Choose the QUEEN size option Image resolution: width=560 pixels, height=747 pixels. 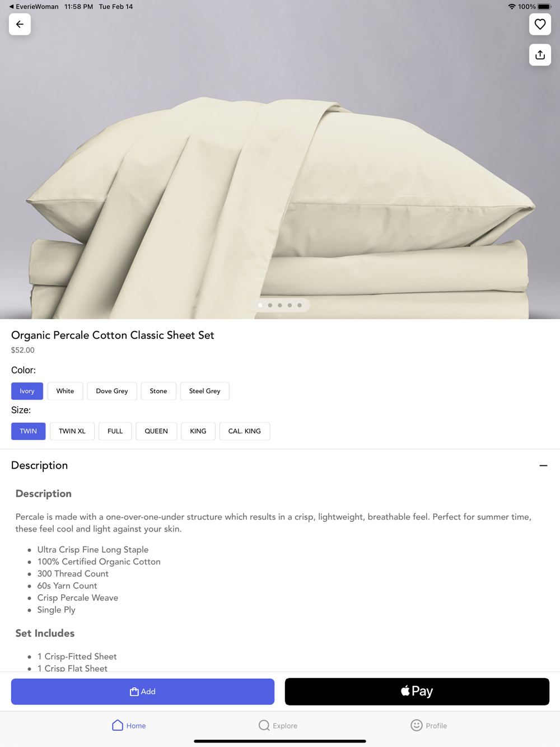click(x=156, y=431)
